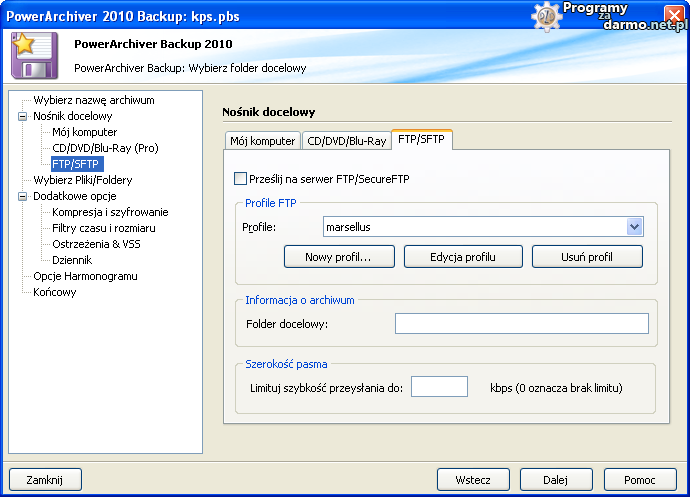This screenshot has width=690, height=497.
Task: Select Wybierz nazwę archiwum in the tree
Action: click(x=94, y=100)
